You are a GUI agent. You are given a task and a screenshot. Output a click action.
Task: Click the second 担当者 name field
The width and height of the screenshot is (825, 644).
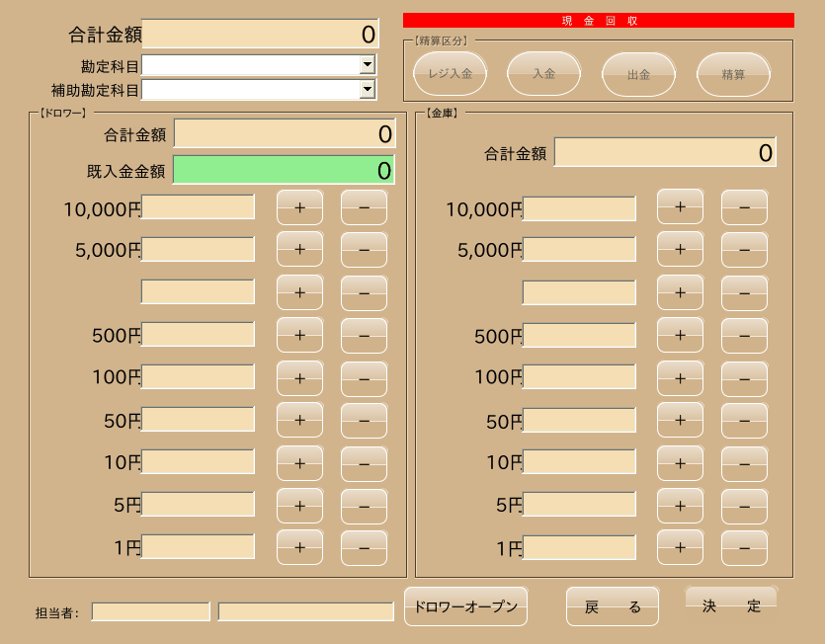pyautogui.click(x=306, y=612)
